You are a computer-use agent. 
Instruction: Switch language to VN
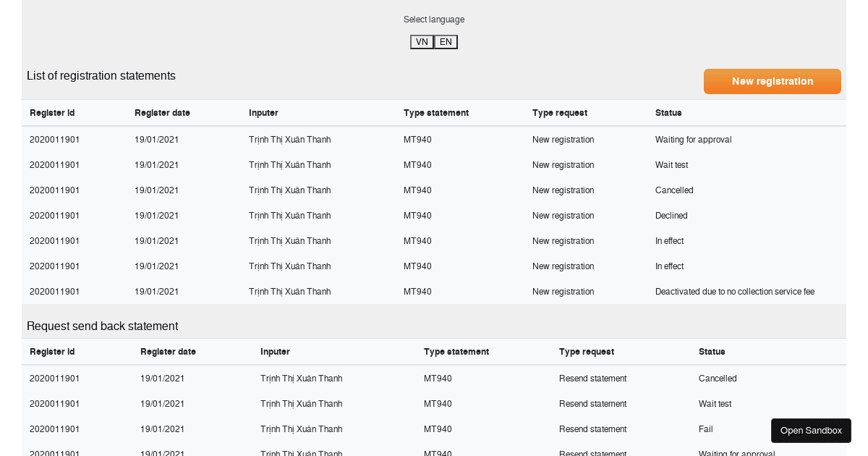tap(422, 42)
